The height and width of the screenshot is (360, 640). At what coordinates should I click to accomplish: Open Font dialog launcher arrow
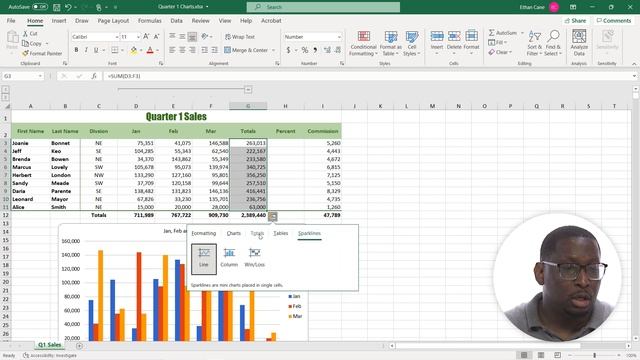click(x=161, y=64)
